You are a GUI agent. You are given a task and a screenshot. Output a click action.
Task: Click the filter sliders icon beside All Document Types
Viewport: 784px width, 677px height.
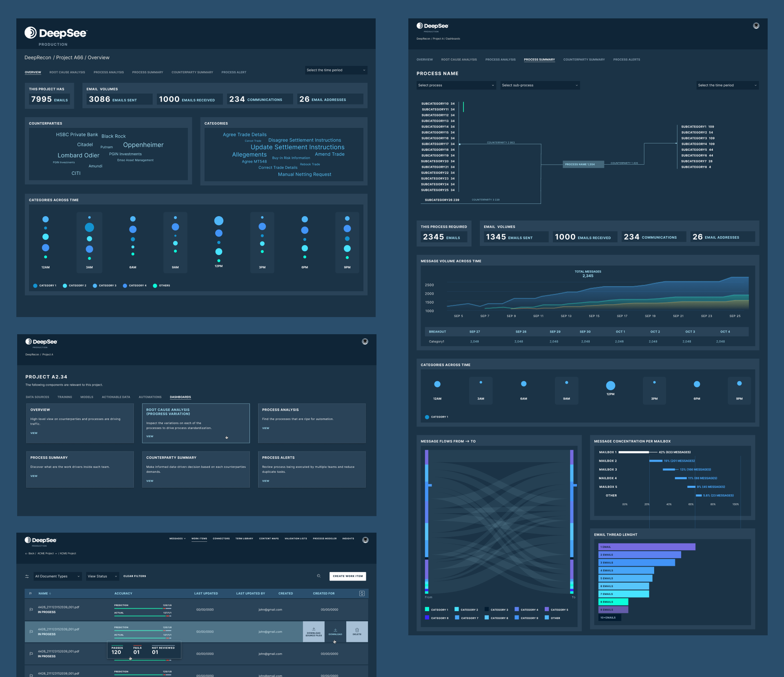point(27,576)
